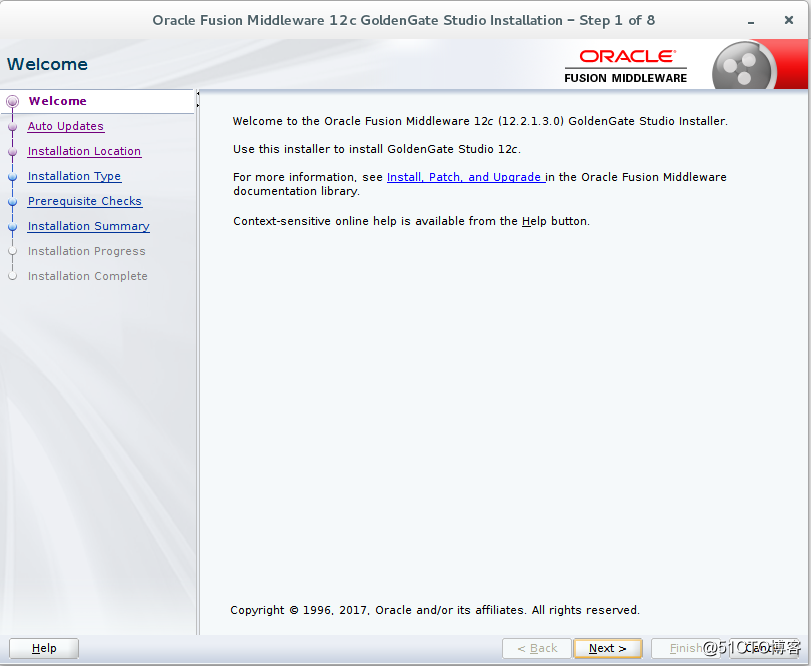
Task: Click the Installation Complete step bullet
Action: pyautogui.click(x=12, y=276)
